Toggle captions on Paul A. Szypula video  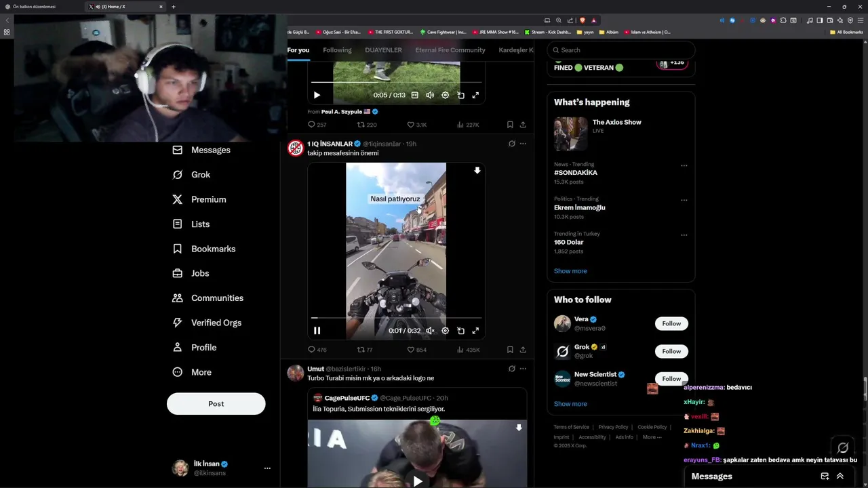click(414, 95)
